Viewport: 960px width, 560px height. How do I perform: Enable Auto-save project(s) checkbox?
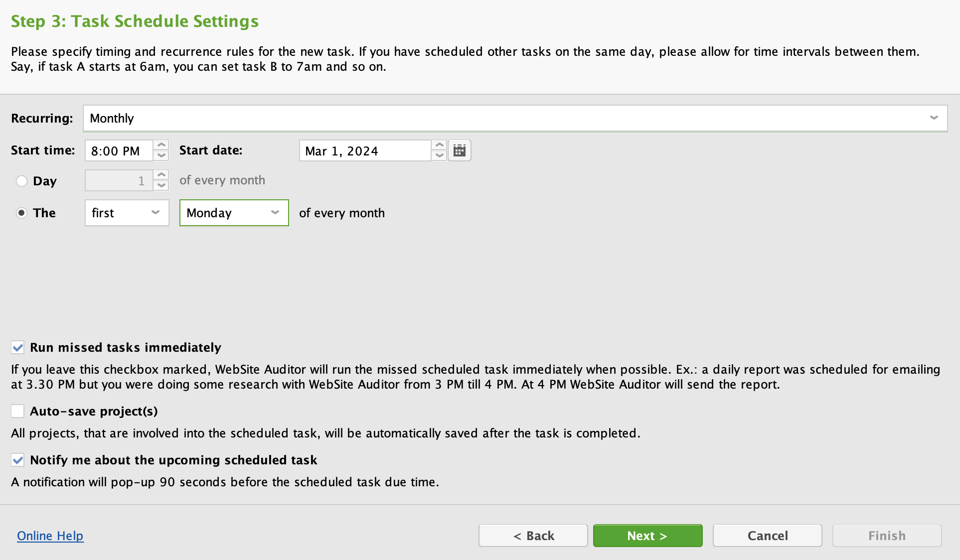17,411
